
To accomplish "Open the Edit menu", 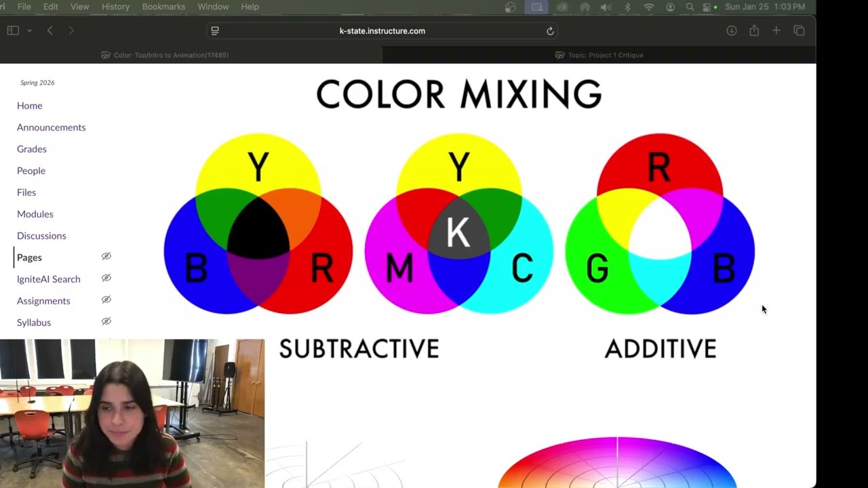I will pos(51,7).
